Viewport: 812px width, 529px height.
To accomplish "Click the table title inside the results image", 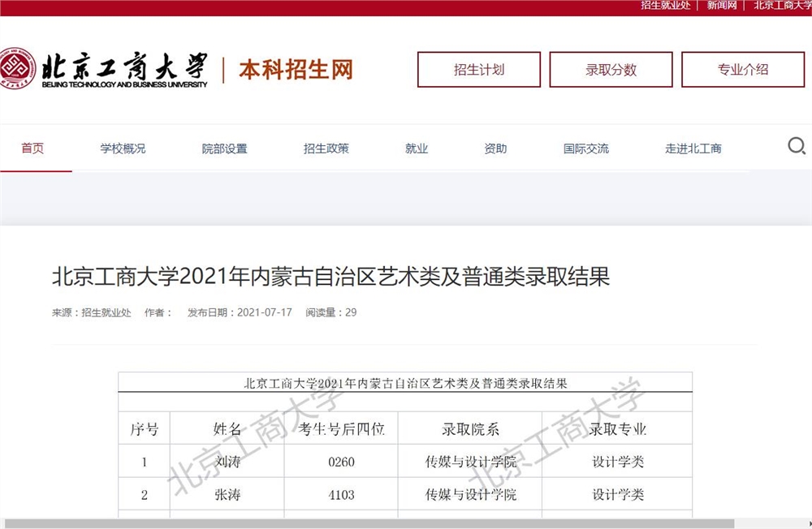I will 405,384.
